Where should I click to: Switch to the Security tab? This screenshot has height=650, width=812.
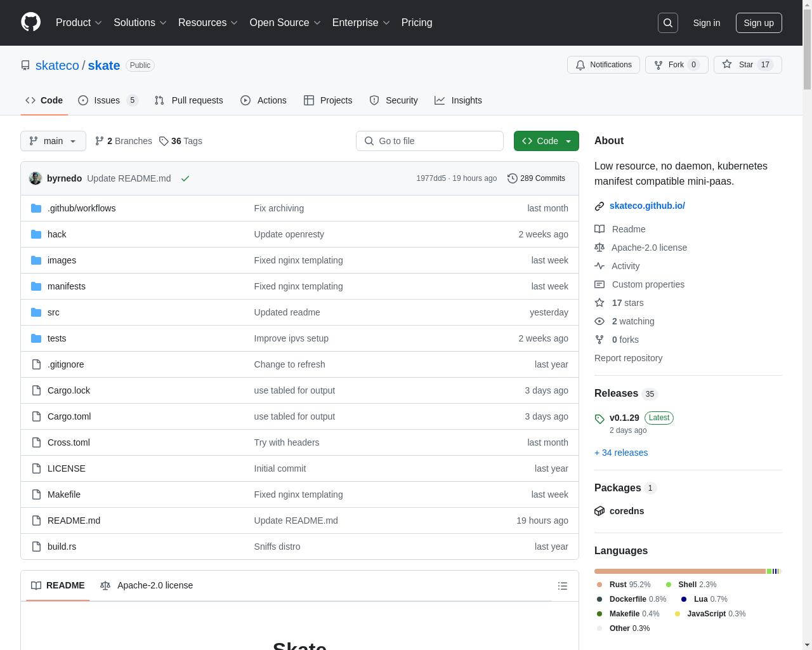(393, 100)
